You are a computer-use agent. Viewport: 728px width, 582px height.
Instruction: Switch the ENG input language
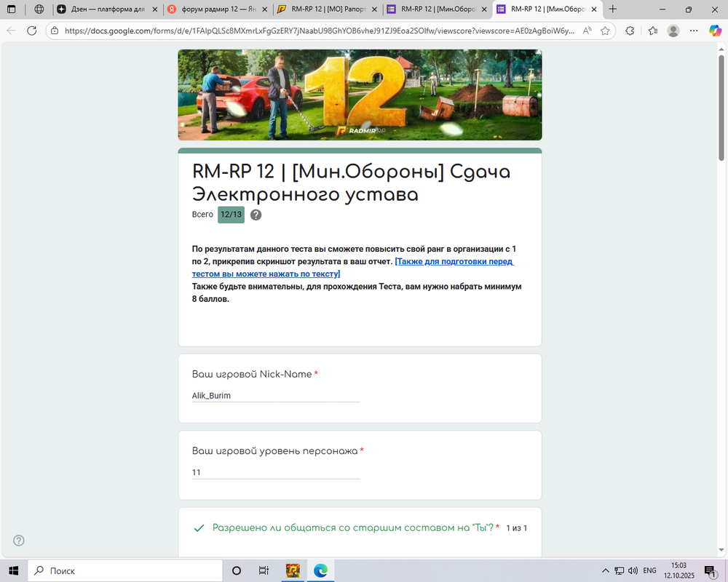pyautogui.click(x=649, y=570)
